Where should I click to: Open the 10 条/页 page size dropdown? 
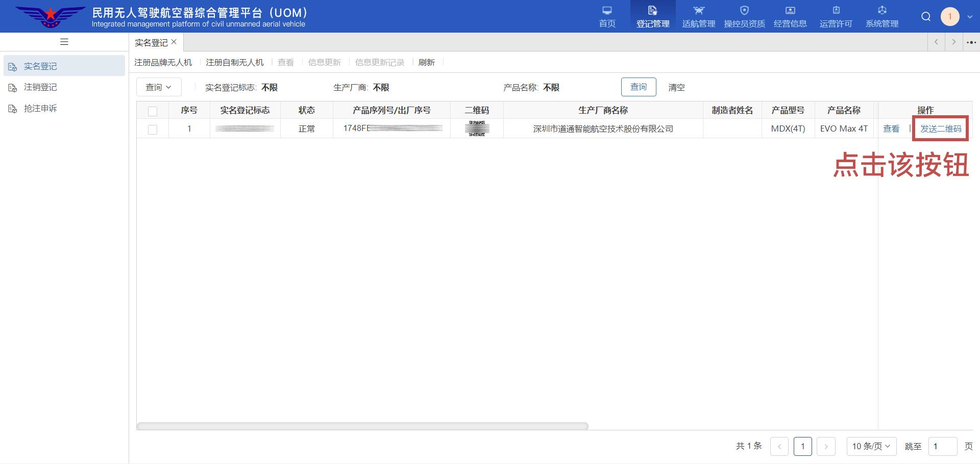(x=871, y=446)
